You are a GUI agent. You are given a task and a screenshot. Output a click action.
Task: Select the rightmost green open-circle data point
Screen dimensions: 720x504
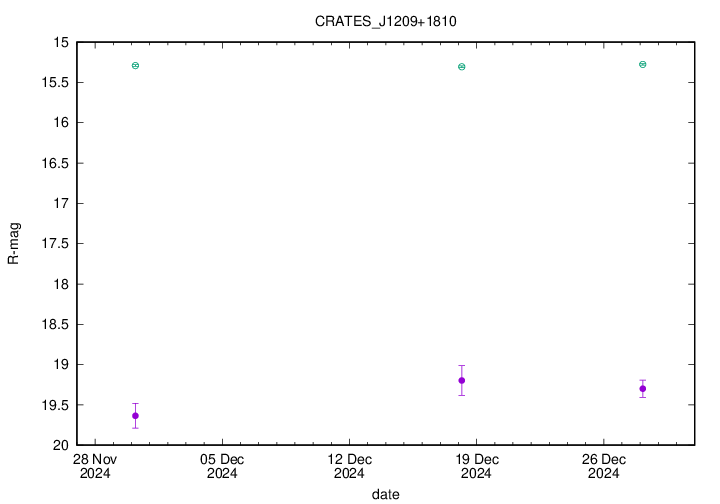point(642,64)
